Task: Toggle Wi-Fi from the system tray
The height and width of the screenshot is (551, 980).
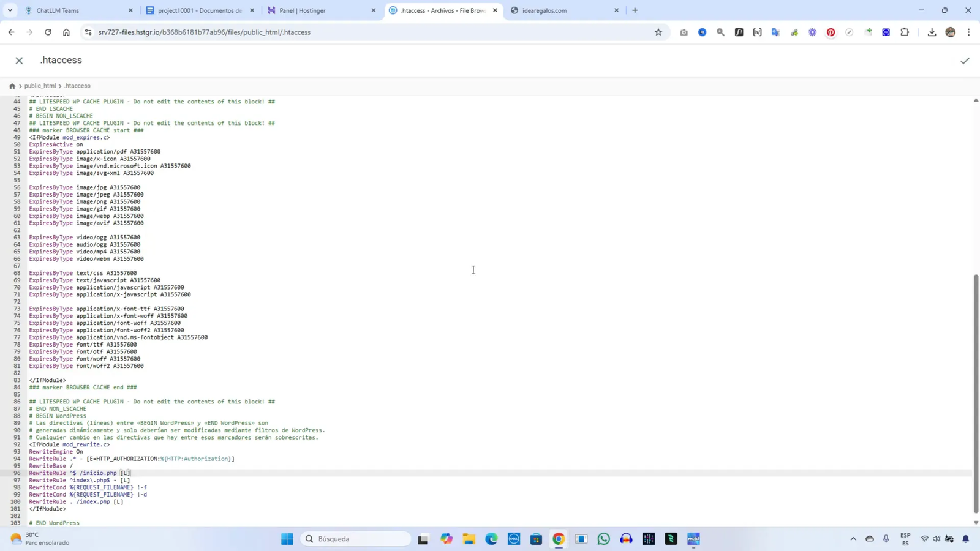Action: pos(924,539)
